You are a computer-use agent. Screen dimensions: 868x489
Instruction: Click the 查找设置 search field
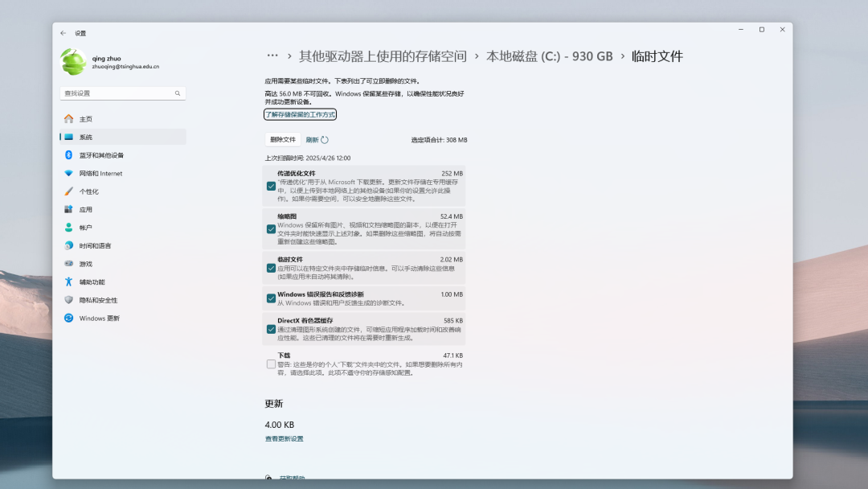pos(123,93)
